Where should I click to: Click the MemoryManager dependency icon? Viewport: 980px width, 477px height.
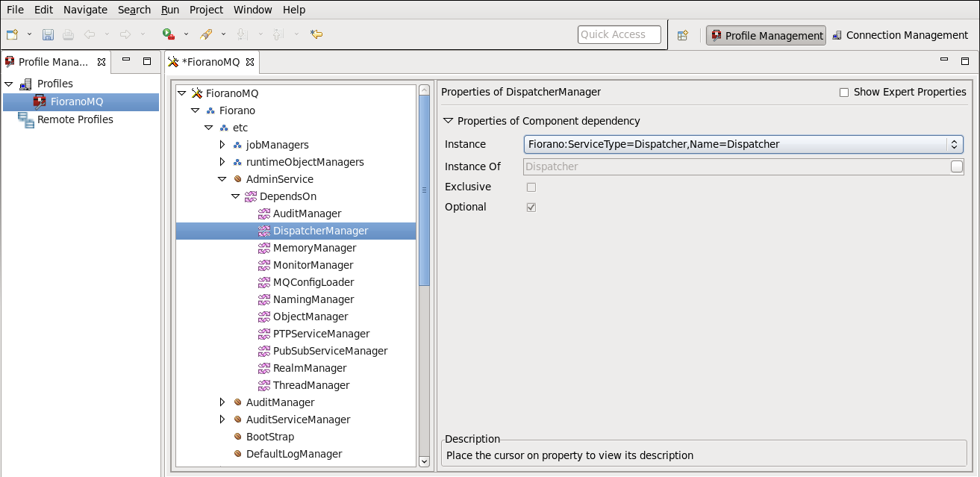(x=264, y=248)
